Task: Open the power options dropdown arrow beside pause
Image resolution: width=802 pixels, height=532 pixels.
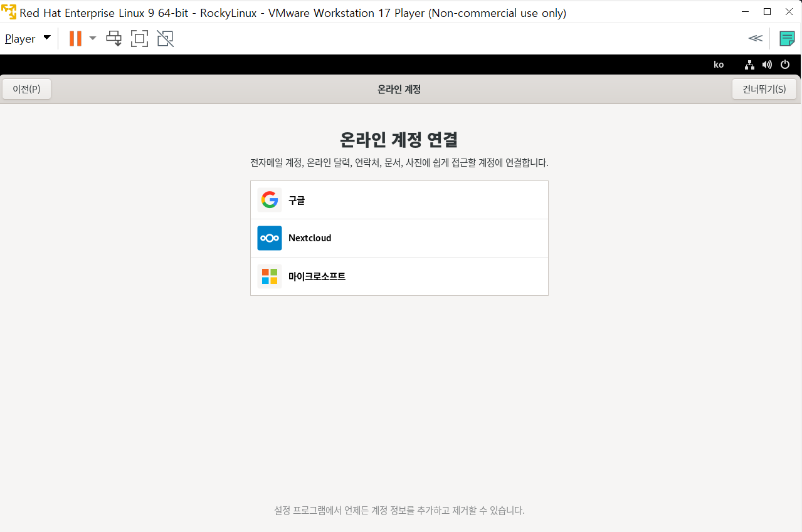Action: pyautogui.click(x=93, y=38)
